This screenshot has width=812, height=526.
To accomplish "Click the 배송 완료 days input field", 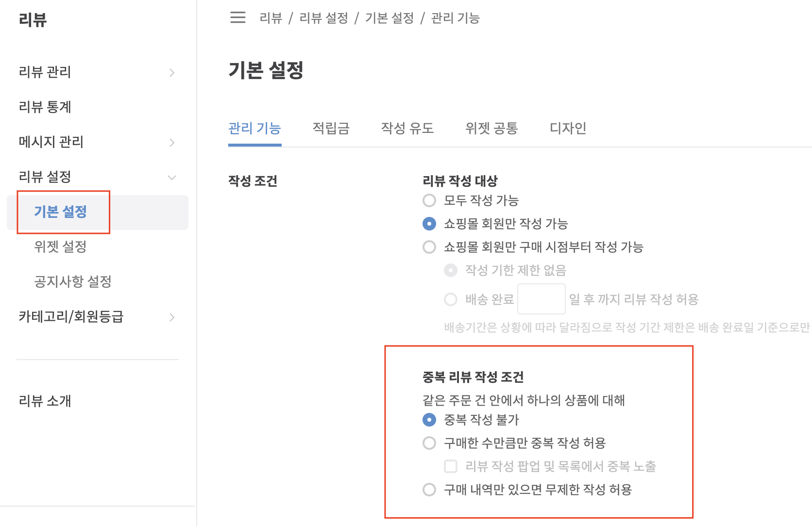I will (x=541, y=299).
